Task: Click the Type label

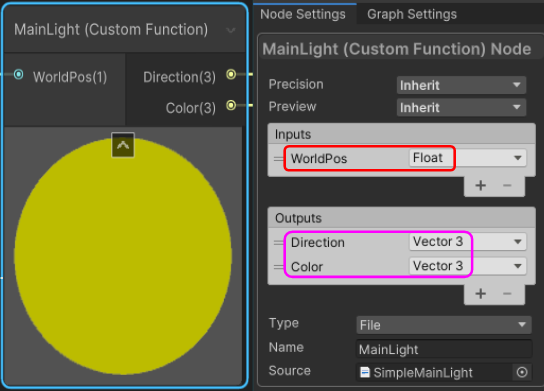Action: point(283,323)
